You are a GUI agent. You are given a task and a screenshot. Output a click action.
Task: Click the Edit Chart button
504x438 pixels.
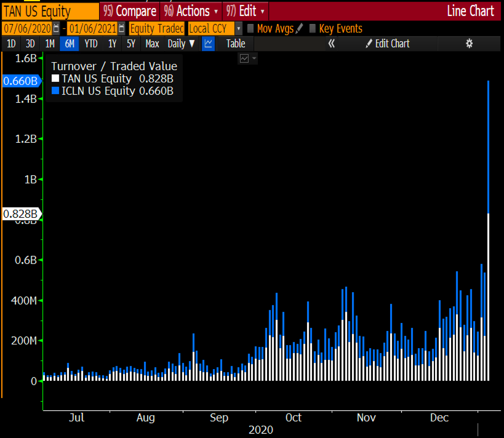pyautogui.click(x=388, y=44)
